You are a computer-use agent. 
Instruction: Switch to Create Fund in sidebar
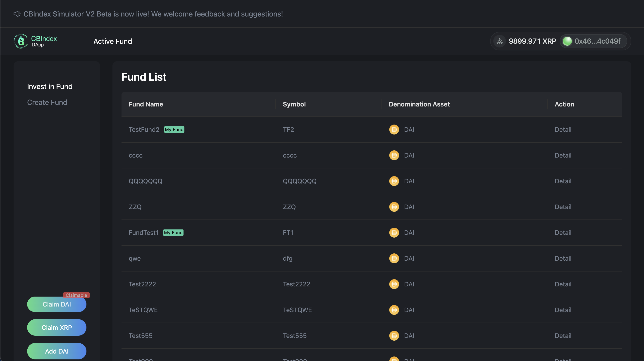(47, 102)
